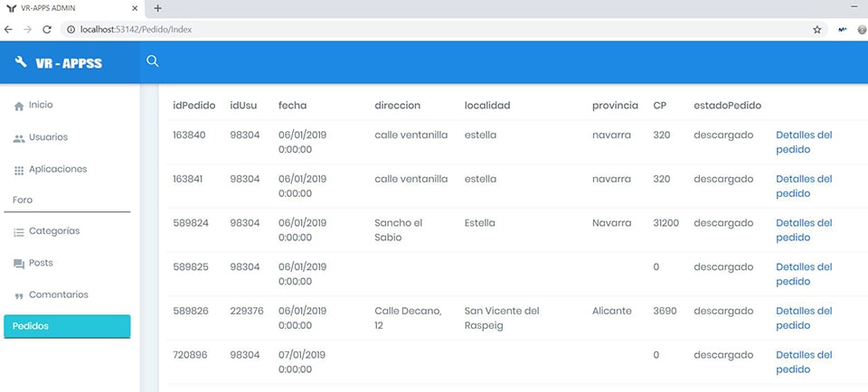
Task: View Detalles del pedido for order 589826
Action: click(803, 318)
